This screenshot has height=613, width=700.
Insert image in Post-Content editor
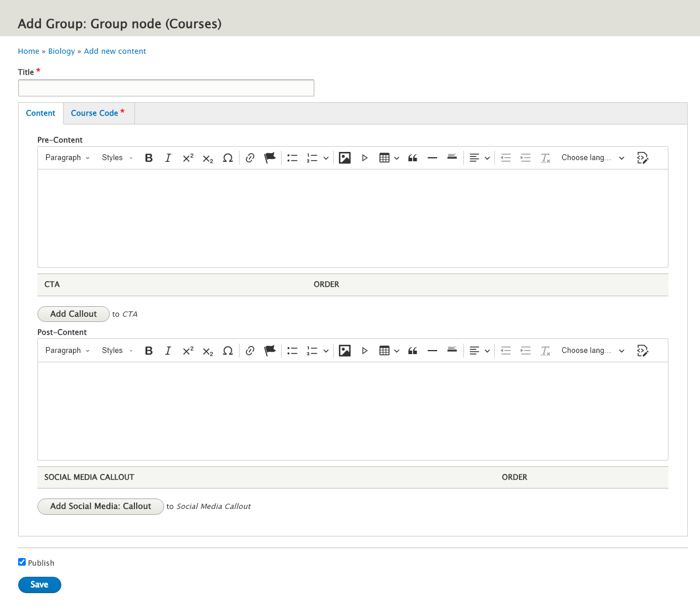[345, 351]
